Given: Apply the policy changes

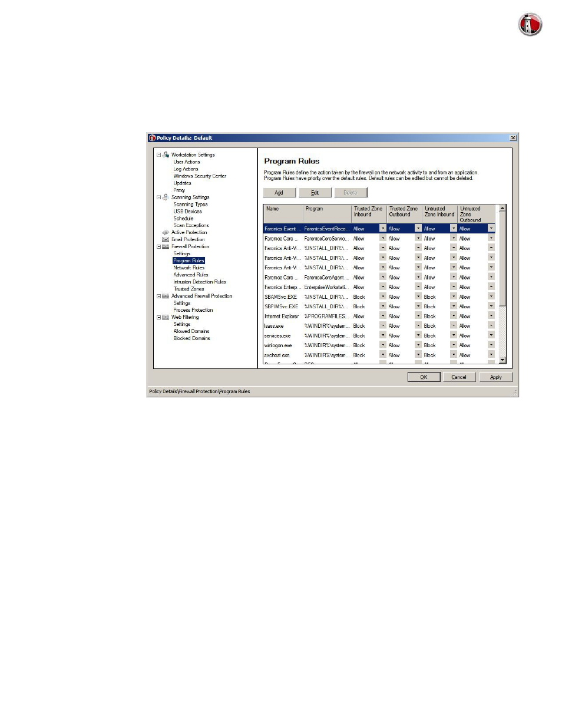Looking at the screenshot, I should (496, 377).
